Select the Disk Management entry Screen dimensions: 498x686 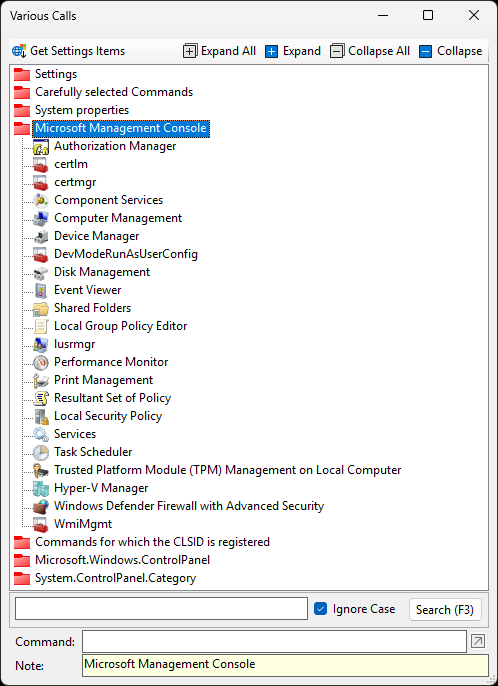(x=102, y=272)
